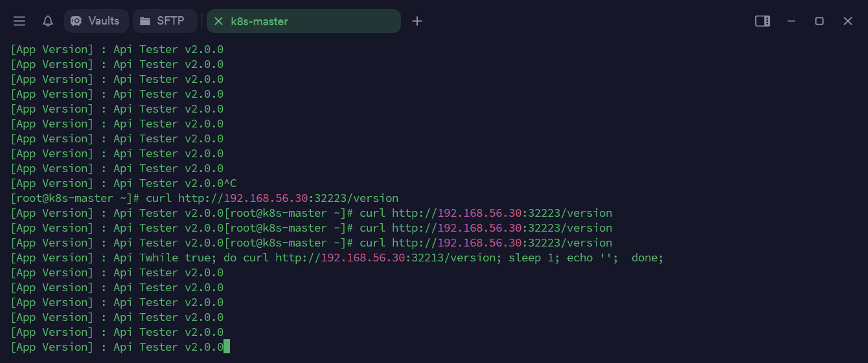
Task: Open the notifications bell
Action: (48, 21)
